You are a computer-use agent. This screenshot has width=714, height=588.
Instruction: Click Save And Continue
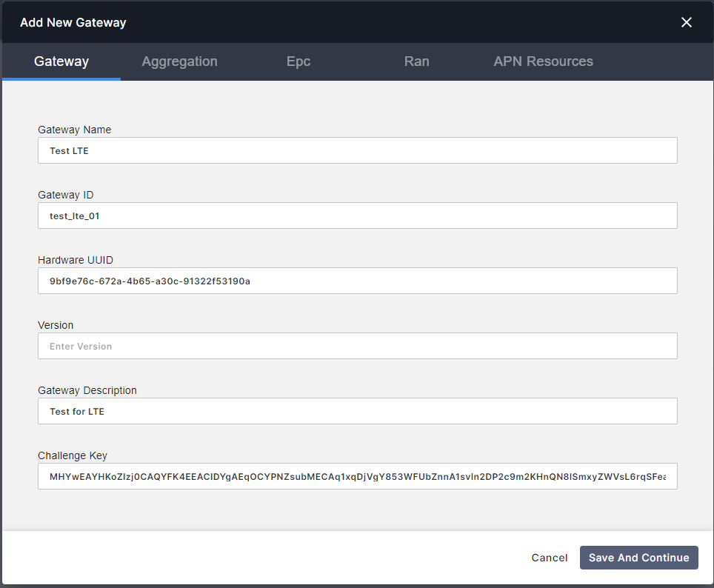639,558
